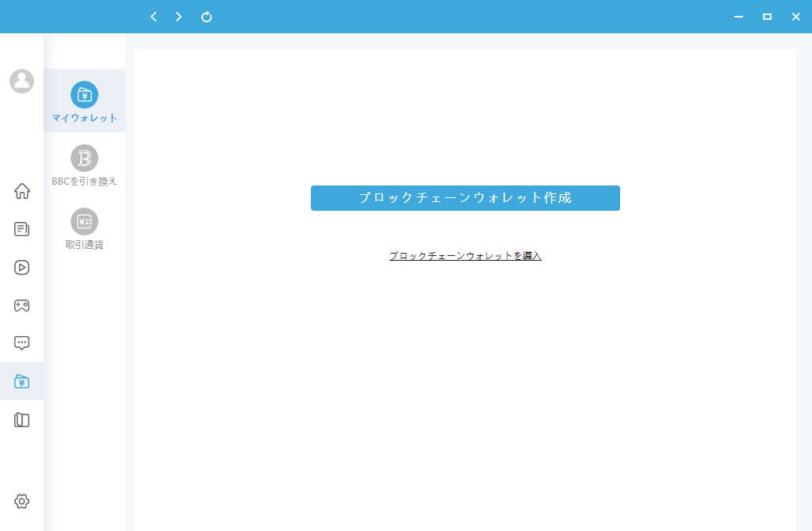812x531 pixels.
Task: Open the video play sidebar icon
Action: 22,267
